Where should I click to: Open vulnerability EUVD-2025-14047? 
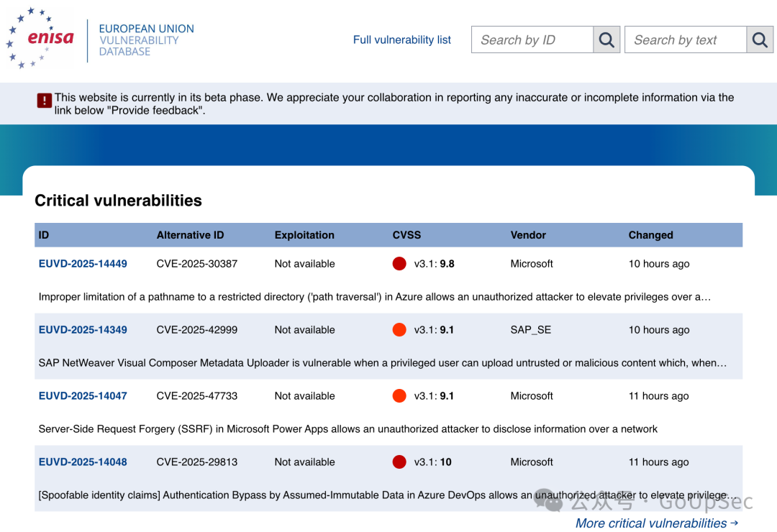tap(83, 396)
